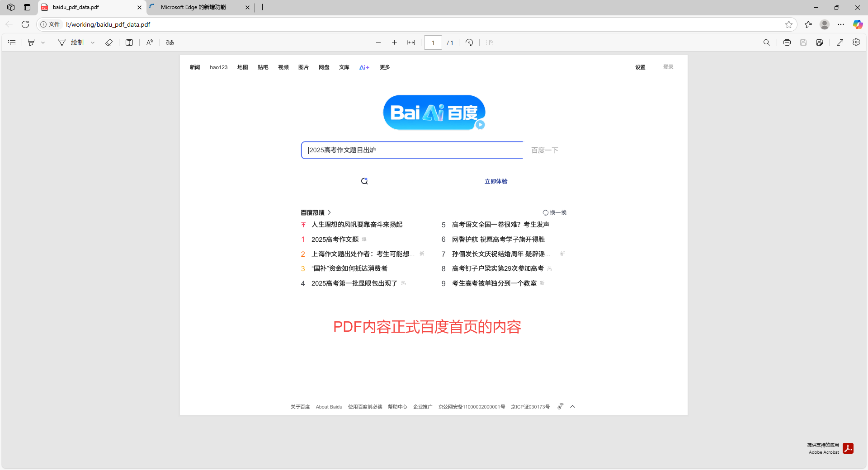Switch to the baidu_pdf_data.pdf tab
This screenshot has height=470, width=868.
(x=92, y=7)
